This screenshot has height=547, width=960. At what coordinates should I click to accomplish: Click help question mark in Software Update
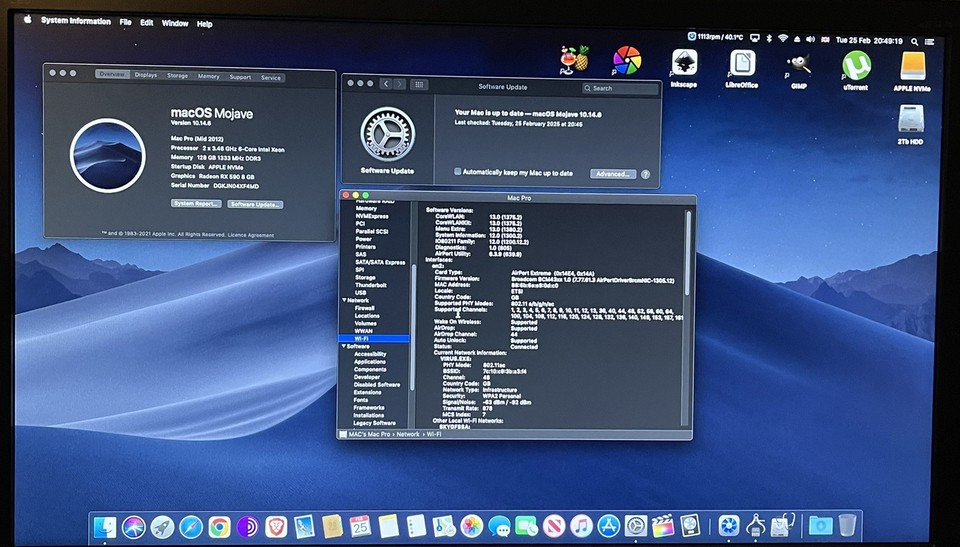(x=645, y=175)
